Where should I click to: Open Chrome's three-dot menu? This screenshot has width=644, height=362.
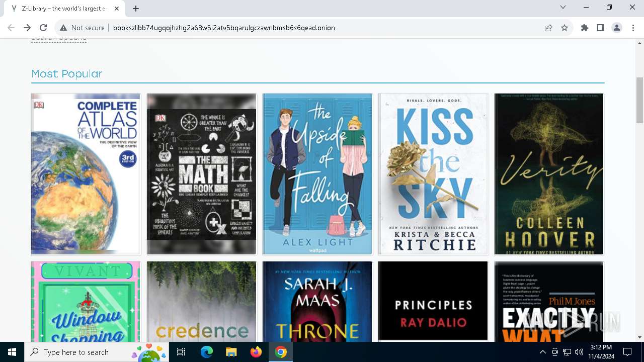click(x=632, y=28)
